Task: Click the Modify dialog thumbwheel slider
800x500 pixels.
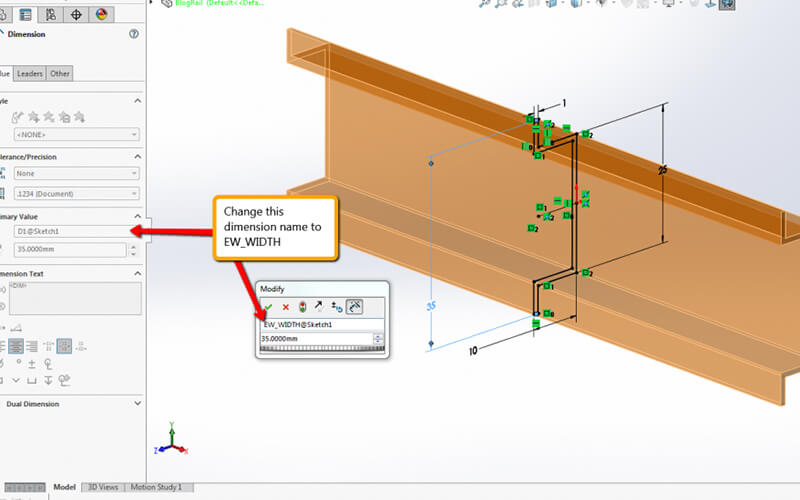Action: (322, 349)
